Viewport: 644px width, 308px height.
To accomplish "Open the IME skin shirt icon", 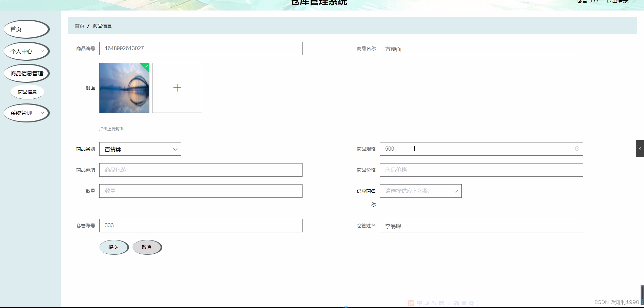I will click(464, 303).
